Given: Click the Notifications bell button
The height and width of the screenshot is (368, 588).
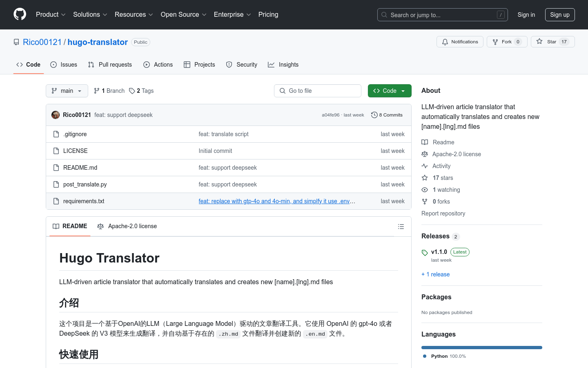Looking at the screenshot, I should click(x=460, y=42).
